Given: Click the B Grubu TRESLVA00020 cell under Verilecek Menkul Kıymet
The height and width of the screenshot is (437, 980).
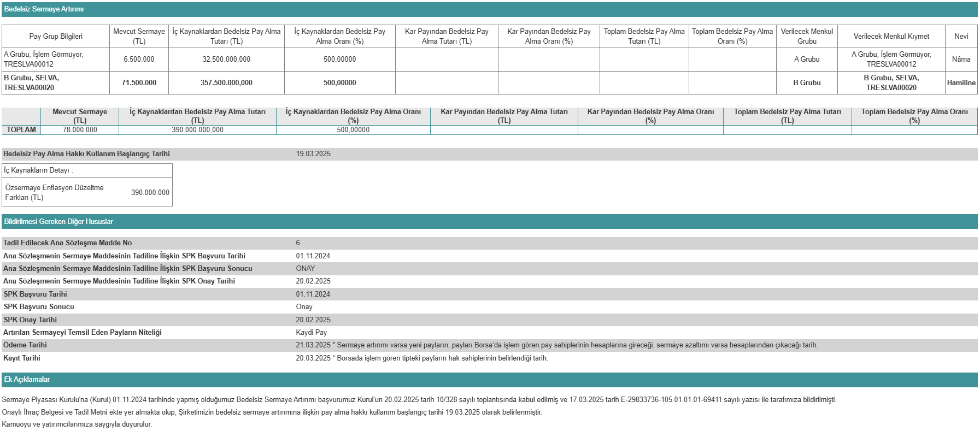Looking at the screenshot, I should tap(891, 82).
